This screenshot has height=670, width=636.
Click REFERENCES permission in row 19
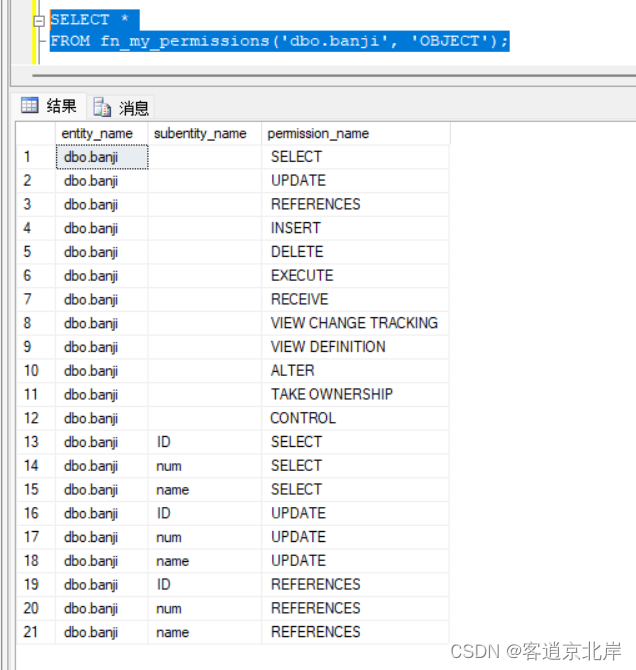click(356, 584)
